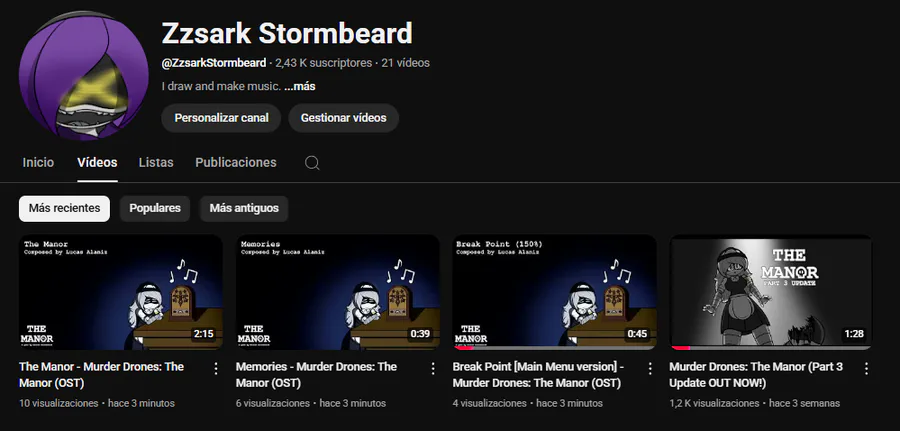Open three-dot menu for Memories video
The width and height of the screenshot is (900, 431).
(433, 368)
